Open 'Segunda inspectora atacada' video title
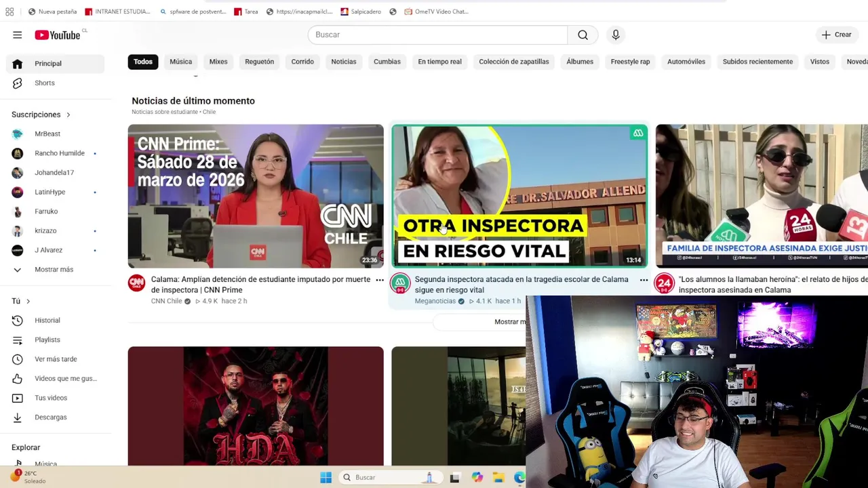The width and height of the screenshot is (868, 488). point(521,285)
